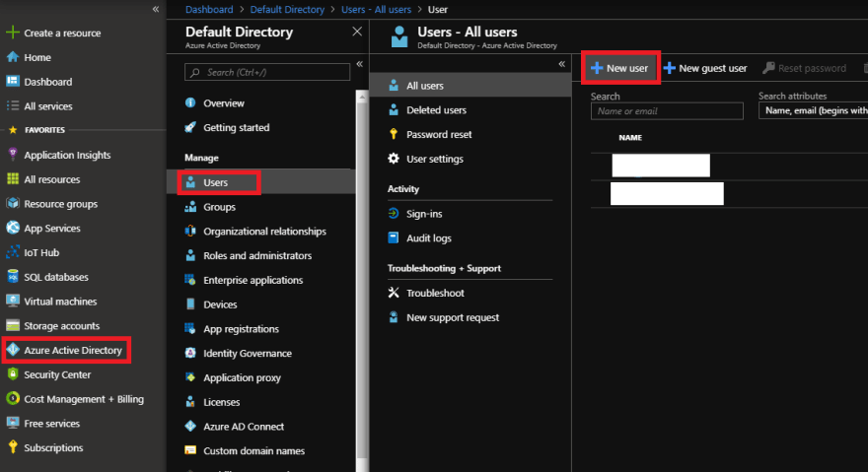Click the Devices icon

click(x=190, y=304)
